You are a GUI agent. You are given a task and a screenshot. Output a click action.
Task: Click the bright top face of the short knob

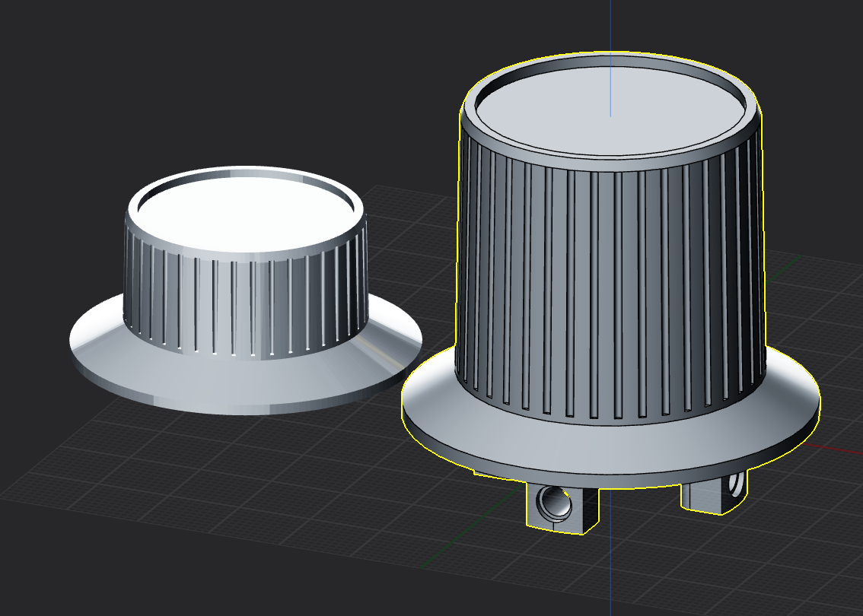(x=246, y=214)
